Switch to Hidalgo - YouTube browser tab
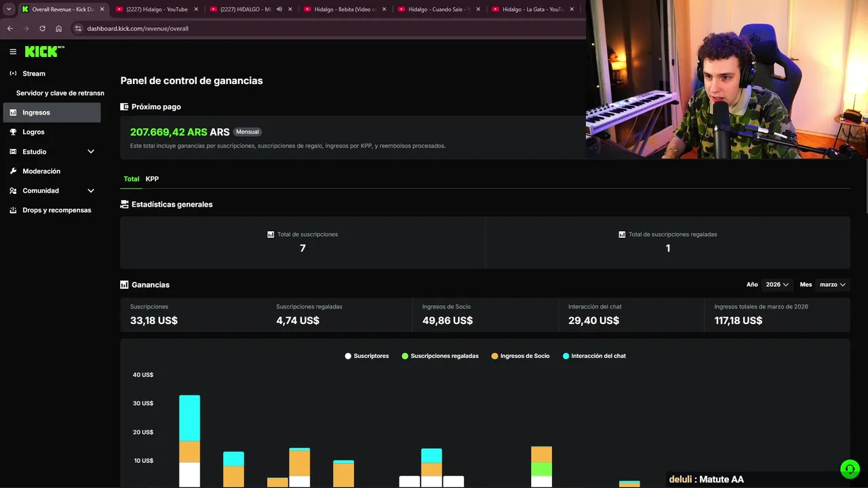This screenshot has width=868, height=488. point(157,9)
